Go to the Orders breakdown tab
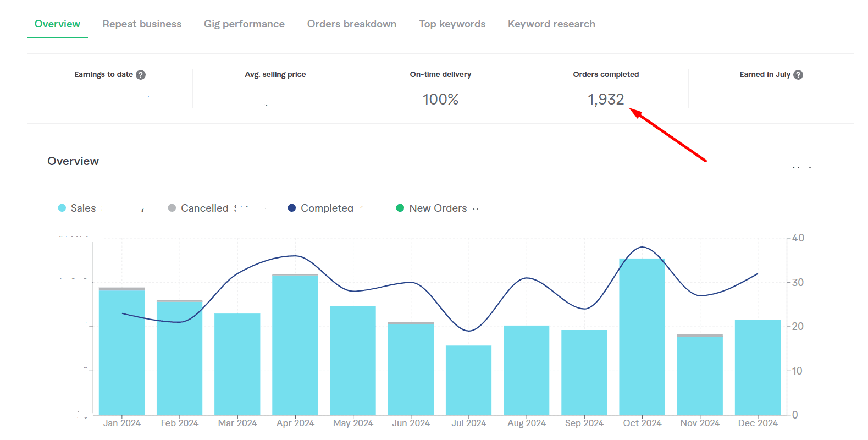868x440 pixels. (x=352, y=24)
